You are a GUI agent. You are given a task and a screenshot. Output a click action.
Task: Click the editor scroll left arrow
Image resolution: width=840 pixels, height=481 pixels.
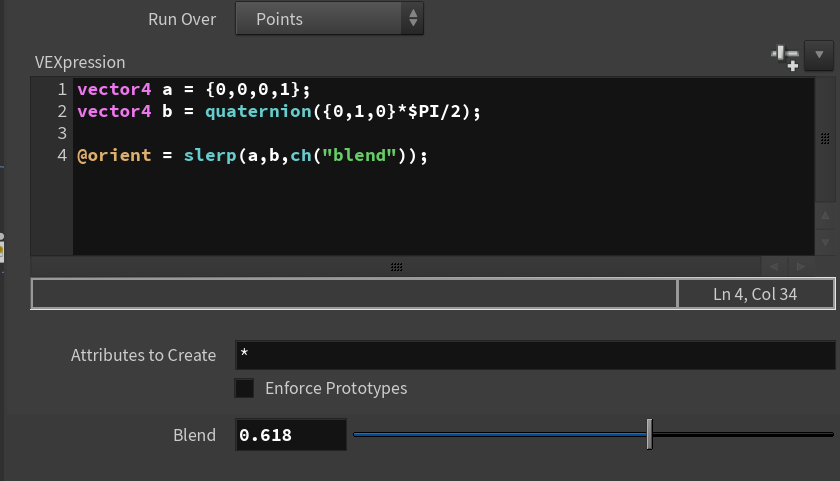click(x=774, y=266)
